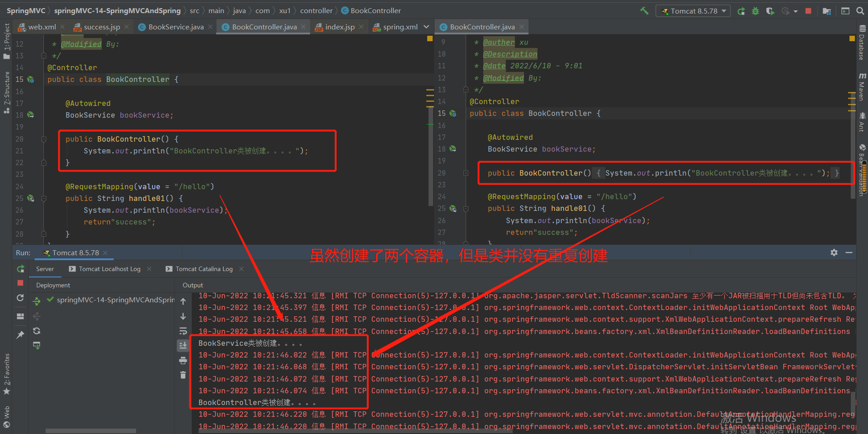
Task: Open the Project Structure dialog icon
Action: pyautogui.click(x=827, y=11)
